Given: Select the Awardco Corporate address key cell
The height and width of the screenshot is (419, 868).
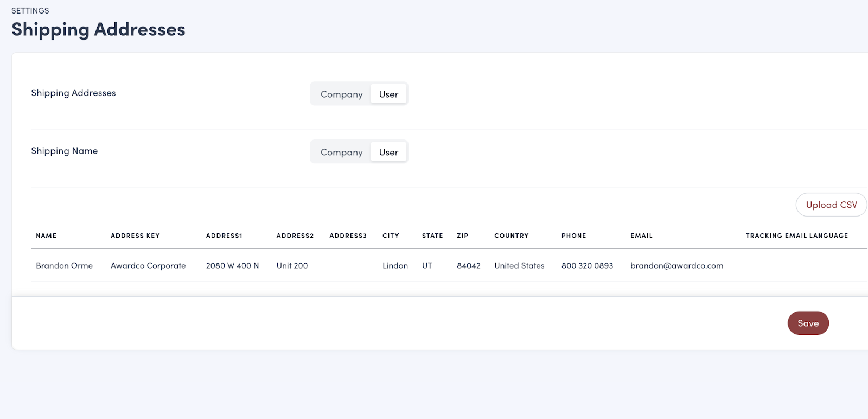Looking at the screenshot, I should [x=148, y=266].
